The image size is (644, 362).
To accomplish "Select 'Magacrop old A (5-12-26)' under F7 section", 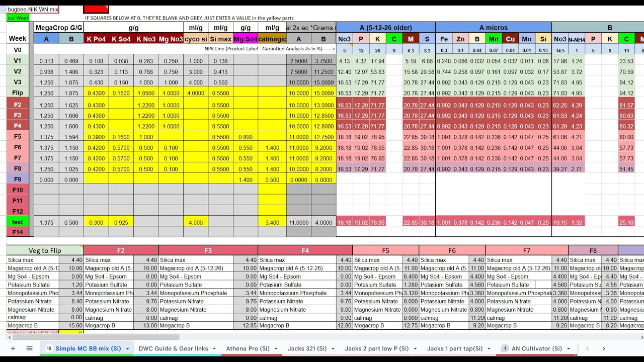I will coord(518,268).
